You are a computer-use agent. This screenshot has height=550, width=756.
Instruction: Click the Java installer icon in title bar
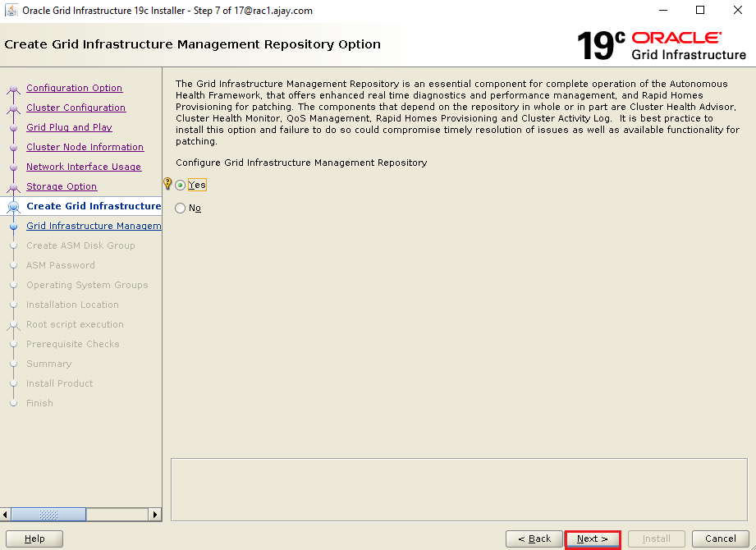coord(11,10)
